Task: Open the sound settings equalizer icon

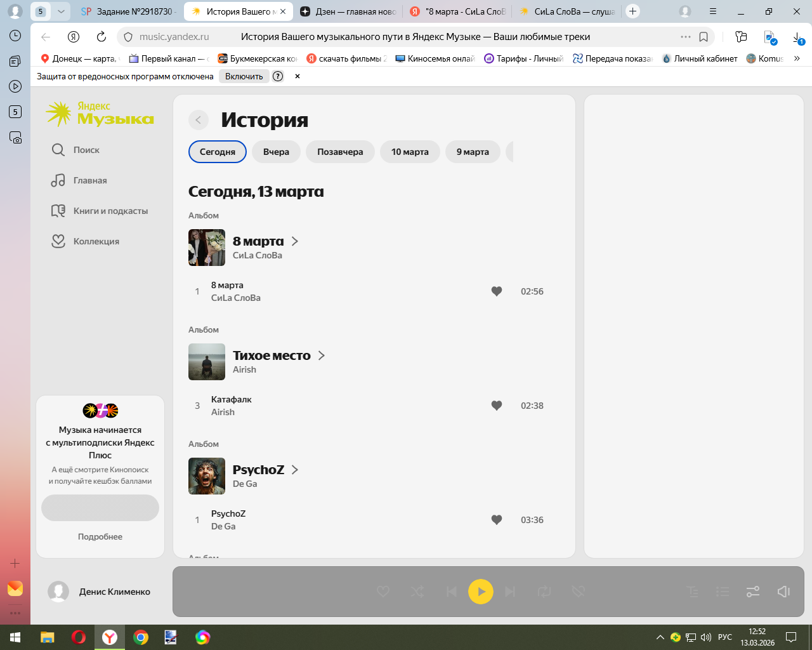Action: tap(753, 592)
